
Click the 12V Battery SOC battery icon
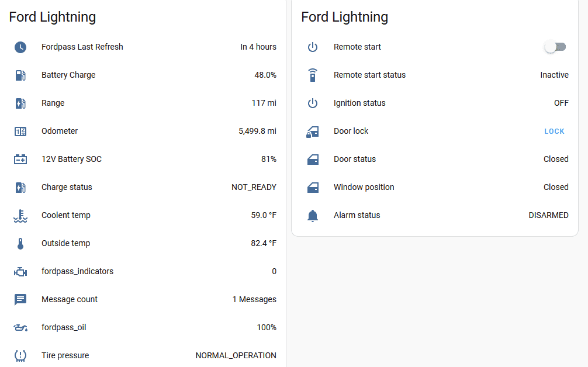[20, 160]
